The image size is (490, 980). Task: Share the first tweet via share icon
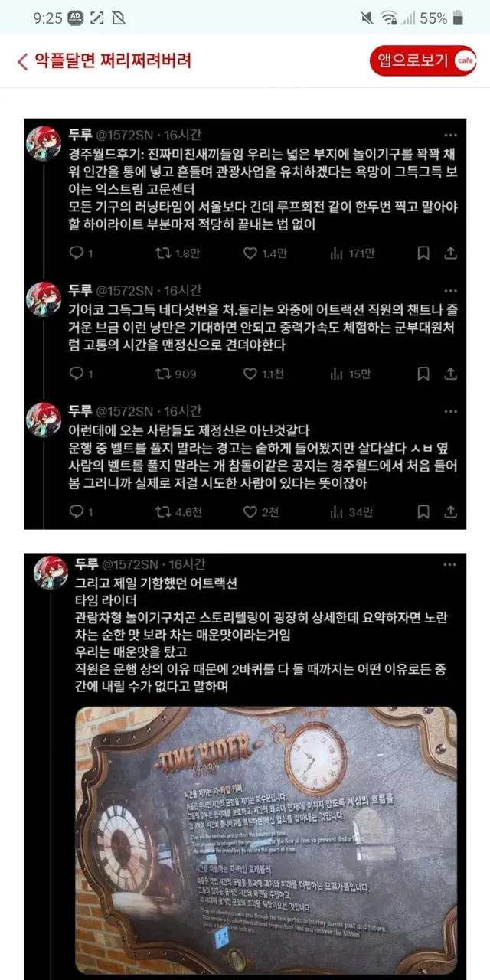[451, 253]
